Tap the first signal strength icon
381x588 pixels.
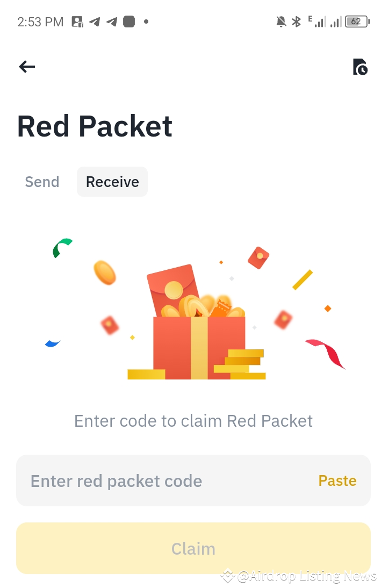(317, 21)
